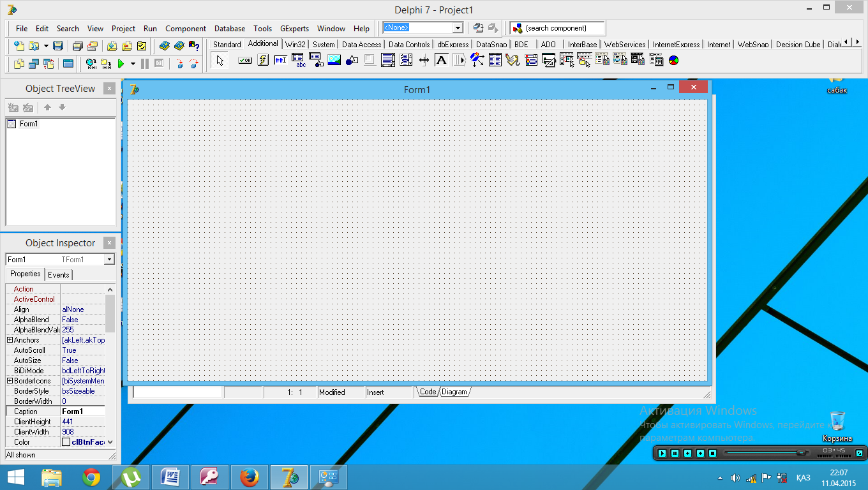Select Form1 in Object TreeView
The image size is (868, 490).
pyautogui.click(x=29, y=124)
